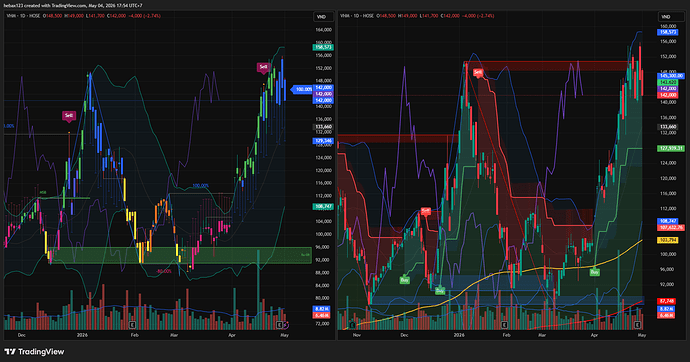Click the earnings E marker near May in left chart
This screenshot has width=690, height=362.
coord(279,325)
